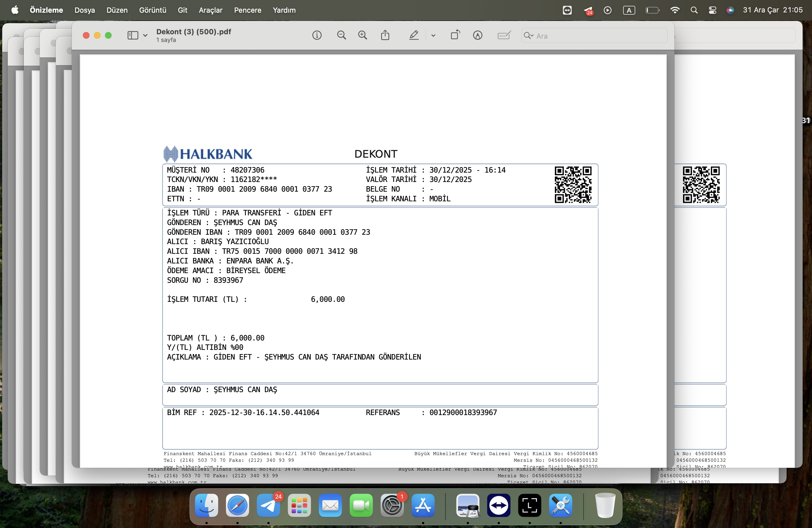Zoom in on the PDF page
The height and width of the screenshot is (528, 812).
(x=363, y=35)
